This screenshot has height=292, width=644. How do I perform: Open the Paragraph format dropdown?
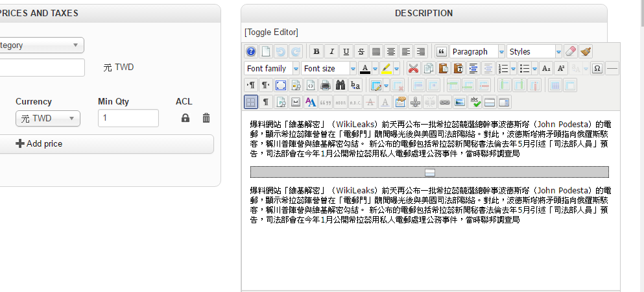coord(477,51)
